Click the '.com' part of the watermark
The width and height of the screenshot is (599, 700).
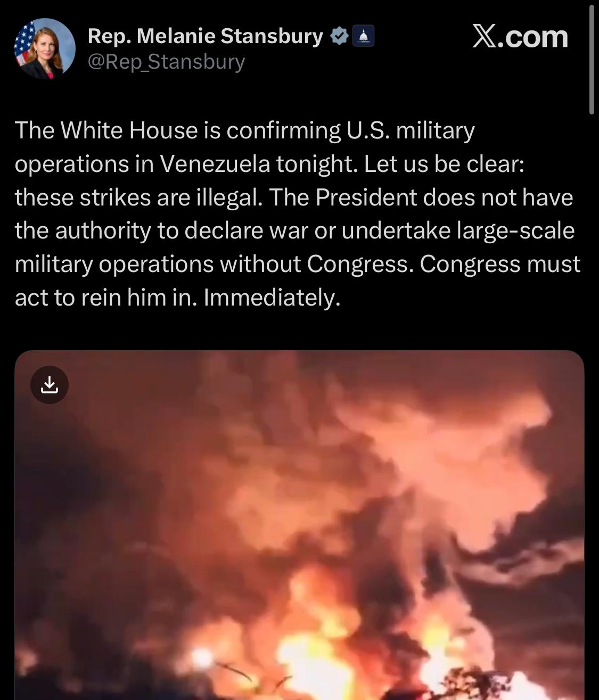pos(532,37)
